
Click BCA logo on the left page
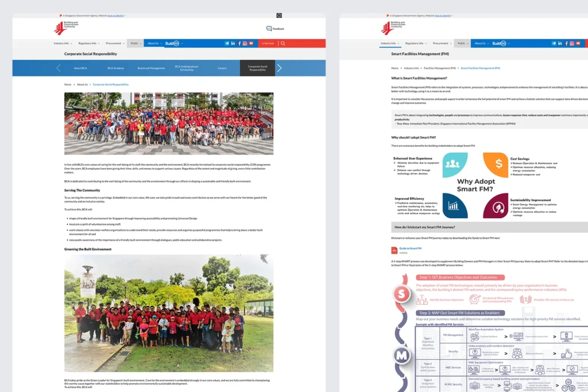pyautogui.click(x=65, y=28)
